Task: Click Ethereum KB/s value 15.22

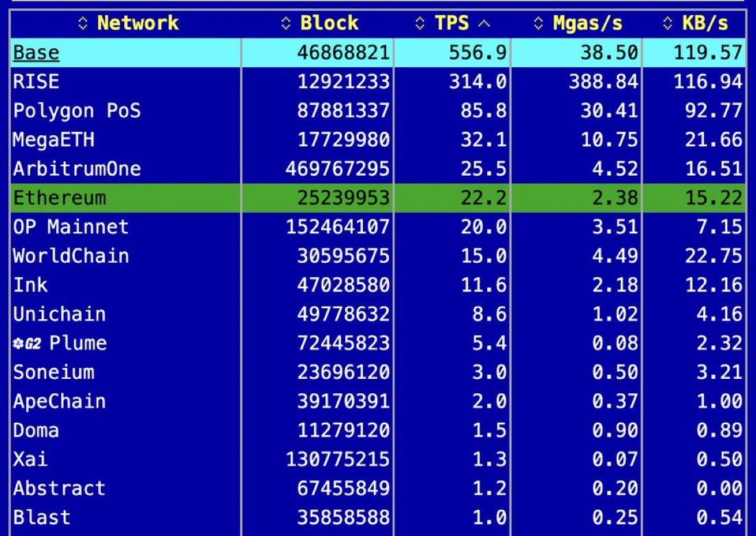Action: (714, 198)
